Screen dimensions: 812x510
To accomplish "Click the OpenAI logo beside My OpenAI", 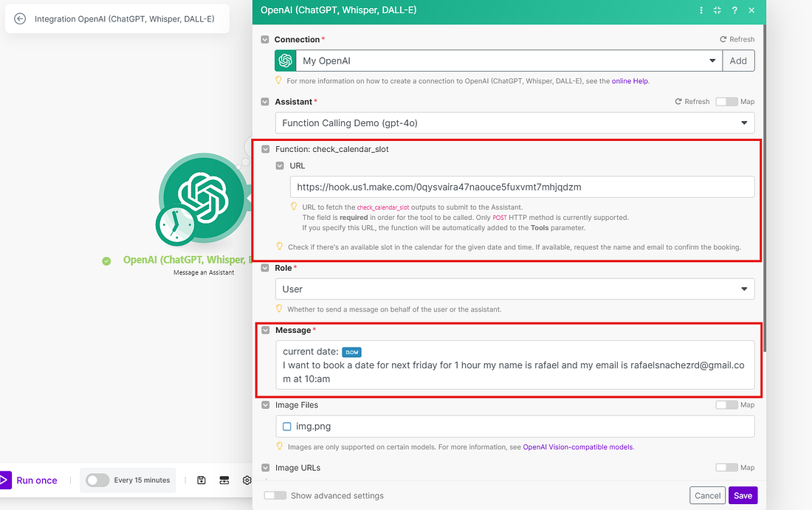I will [x=286, y=61].
